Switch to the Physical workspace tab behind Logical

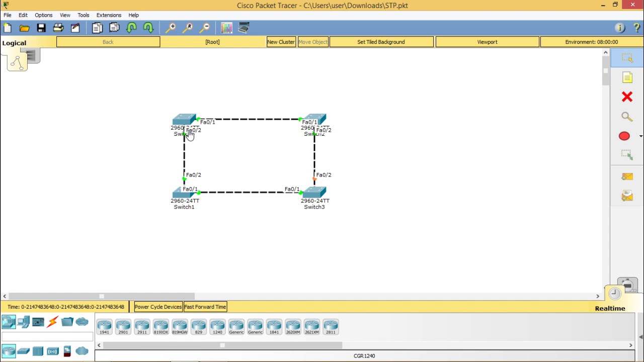tap(32, 56)
